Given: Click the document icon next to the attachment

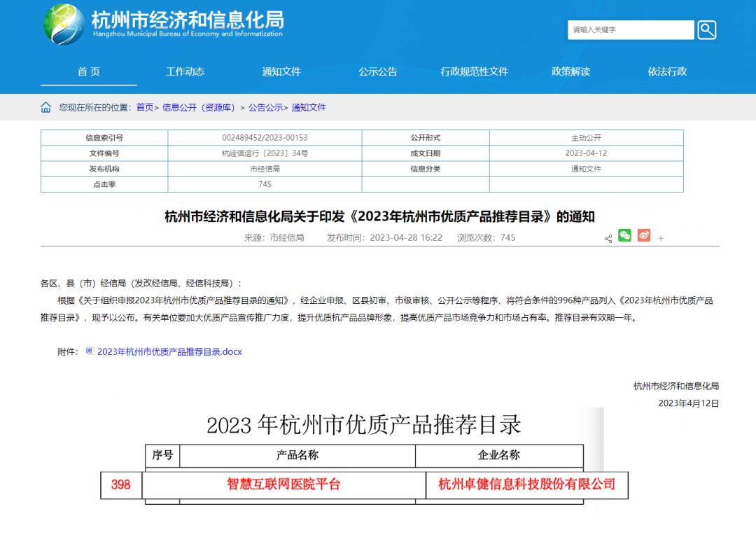Looking at the screenshot, I should (89, 351).
